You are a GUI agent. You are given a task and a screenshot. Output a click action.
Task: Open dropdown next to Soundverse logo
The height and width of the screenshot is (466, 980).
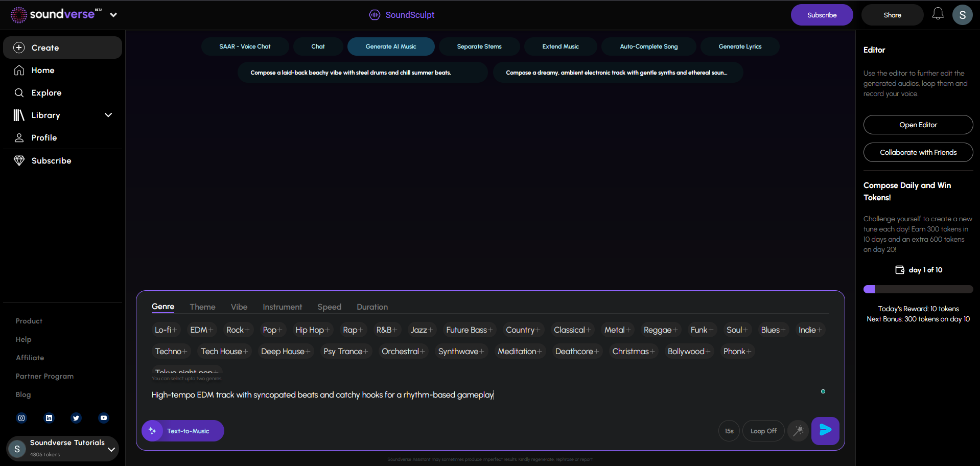click(113, 15)
